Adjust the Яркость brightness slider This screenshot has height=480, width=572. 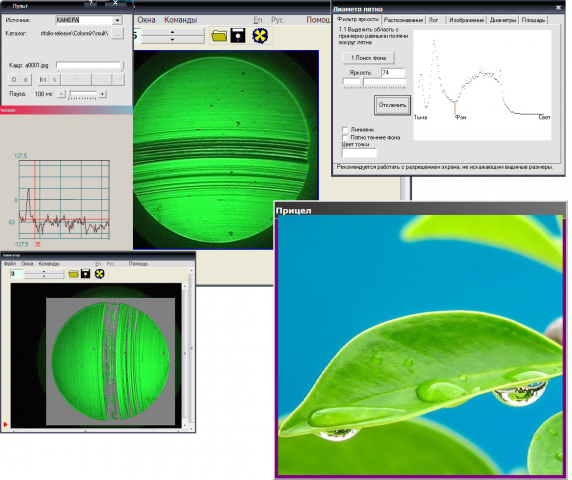(x=374, y=82)
